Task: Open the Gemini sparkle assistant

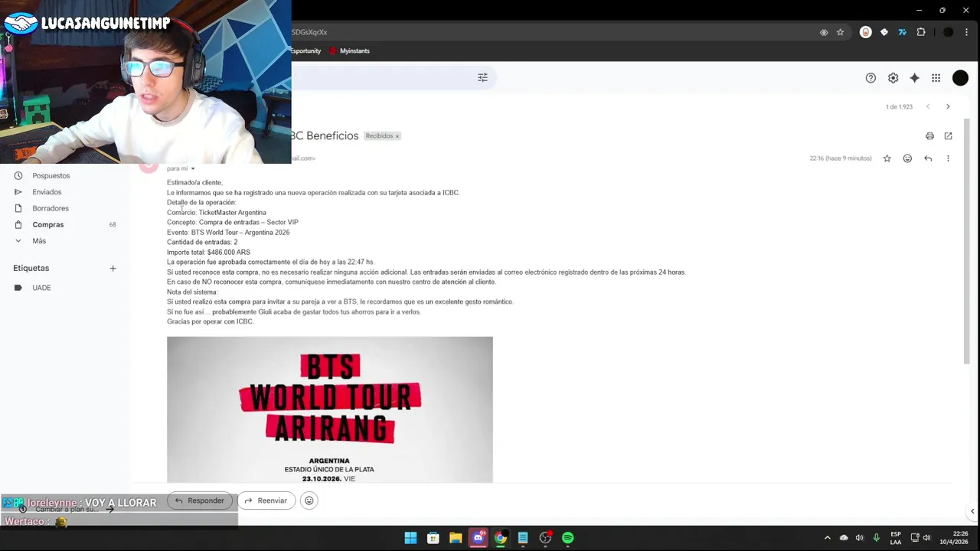Action: [914, 78]
